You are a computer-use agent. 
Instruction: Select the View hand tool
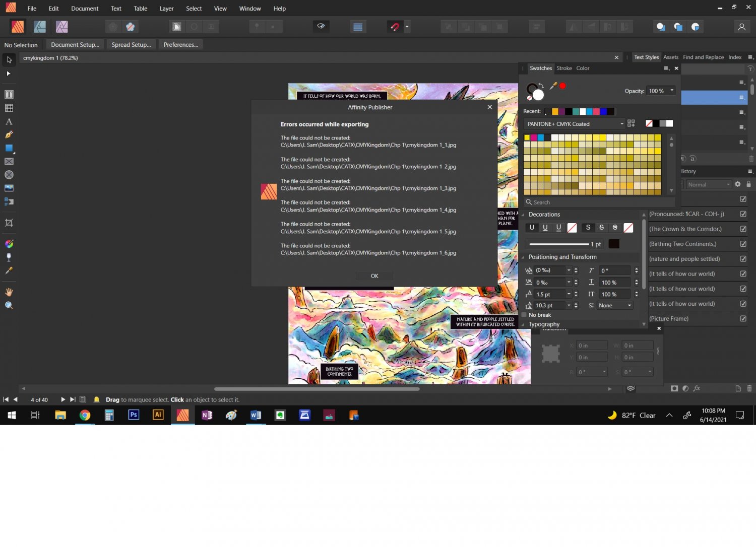coord(9,292)
